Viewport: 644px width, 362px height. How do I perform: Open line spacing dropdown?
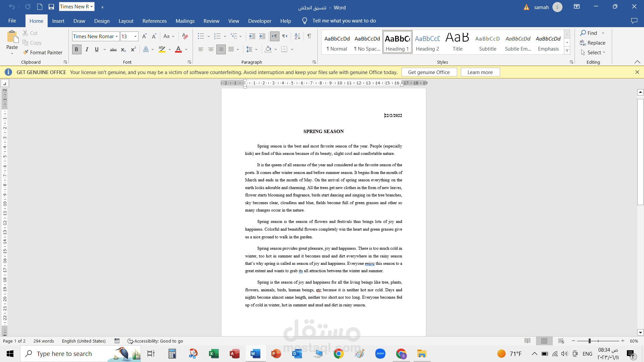point(252,50)
